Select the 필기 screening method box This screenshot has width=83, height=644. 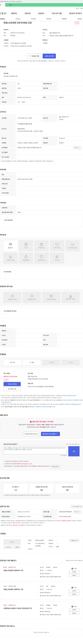click(51, 362)
